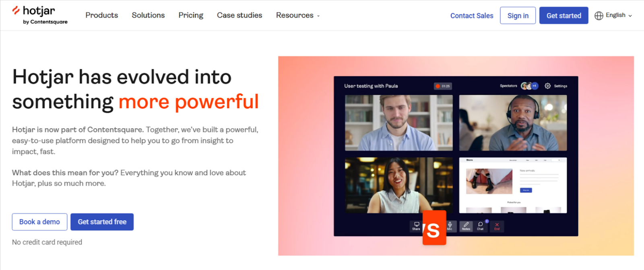Screen dimensions: 644x270
Task: Open the Solutions menu
Action: tap(148, 15)
